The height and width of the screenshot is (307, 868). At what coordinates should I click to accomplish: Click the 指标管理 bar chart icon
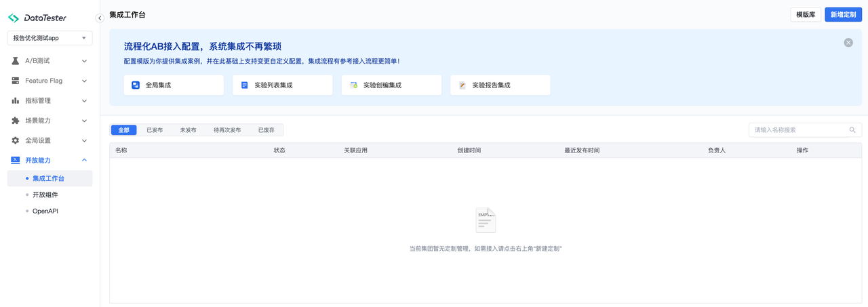(15, 100)
